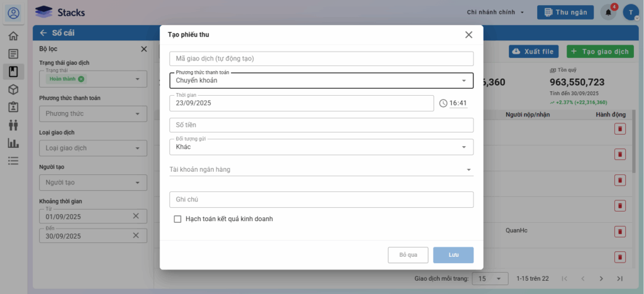Open the bar chart reports icon
644x294 pixels.
(x=13, y=143)
